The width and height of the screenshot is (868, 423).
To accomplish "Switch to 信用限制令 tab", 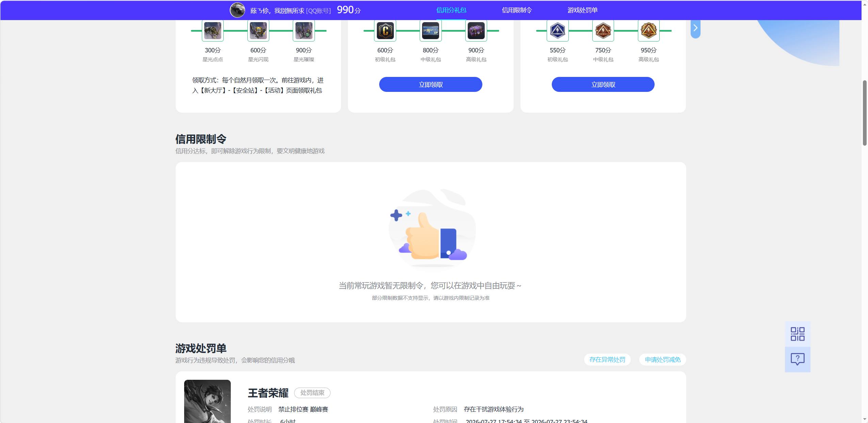I will tap(517, 10).
